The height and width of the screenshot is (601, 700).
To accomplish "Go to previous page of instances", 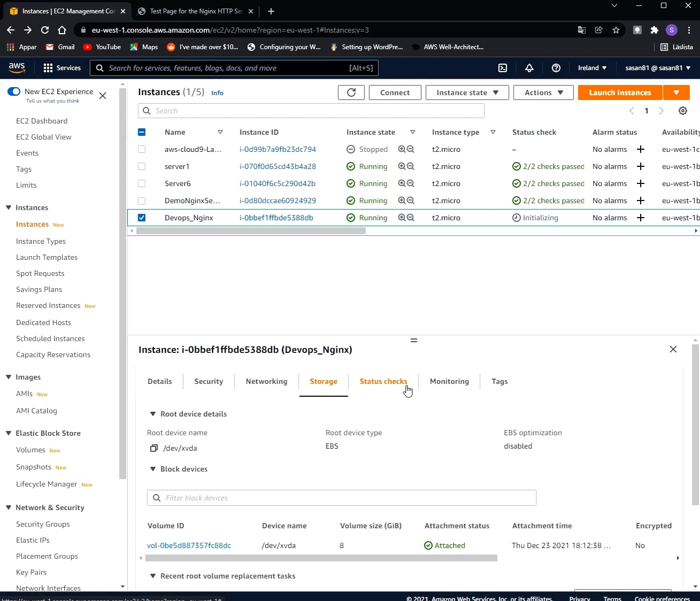I will pos(632,111).
